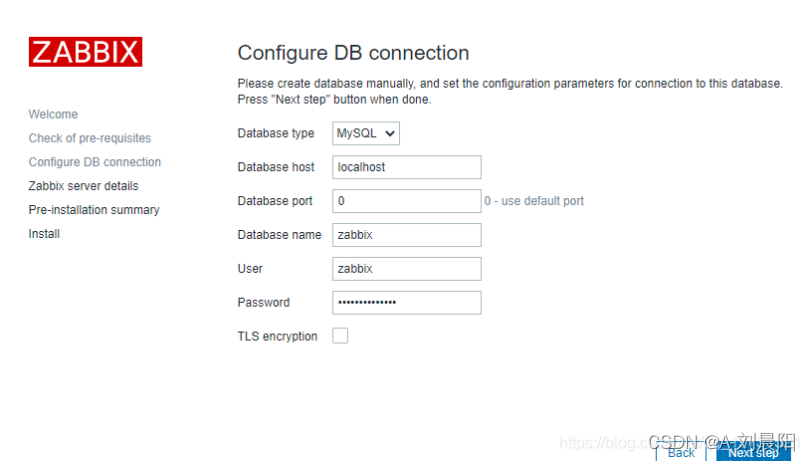Focus the Password field
This screenshot has height=461, width=810.
click(406, 303)
